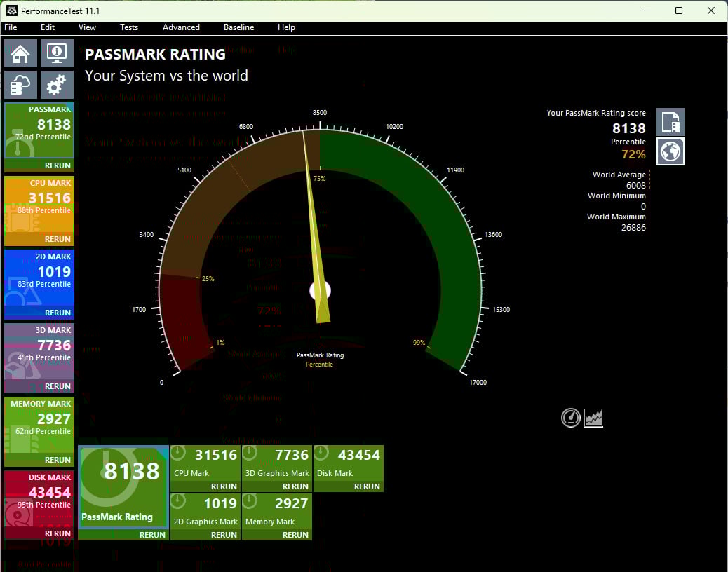Open the cloud baseline manager icon
Screen dimensions: 728x572
21,85
